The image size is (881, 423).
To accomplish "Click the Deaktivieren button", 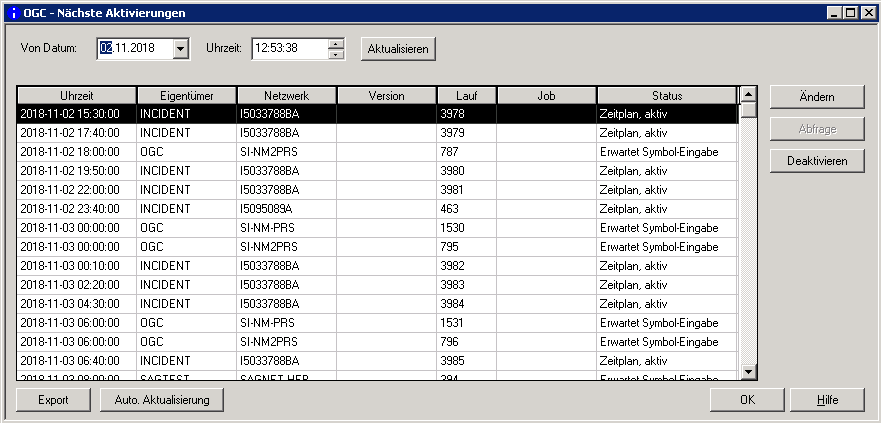I will (x=816, y=160).
